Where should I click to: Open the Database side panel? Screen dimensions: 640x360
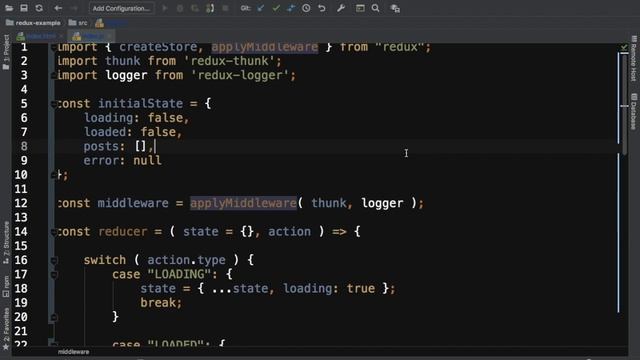(x=633, y=111)
